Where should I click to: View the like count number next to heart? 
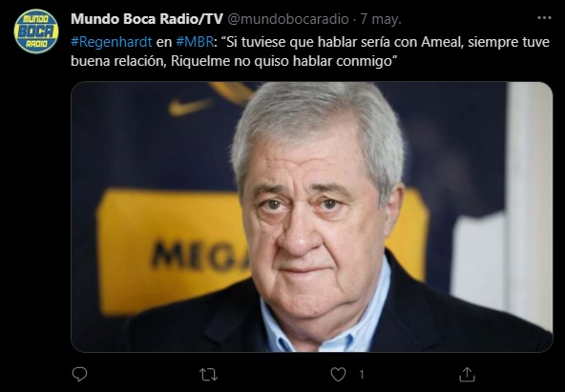click(x=362, y=375)
